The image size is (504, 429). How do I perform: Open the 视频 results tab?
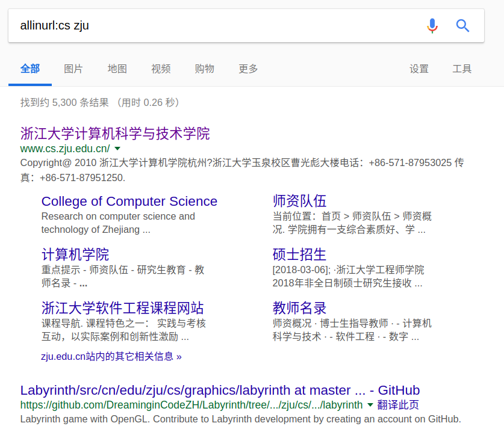(x=161, y=69)
